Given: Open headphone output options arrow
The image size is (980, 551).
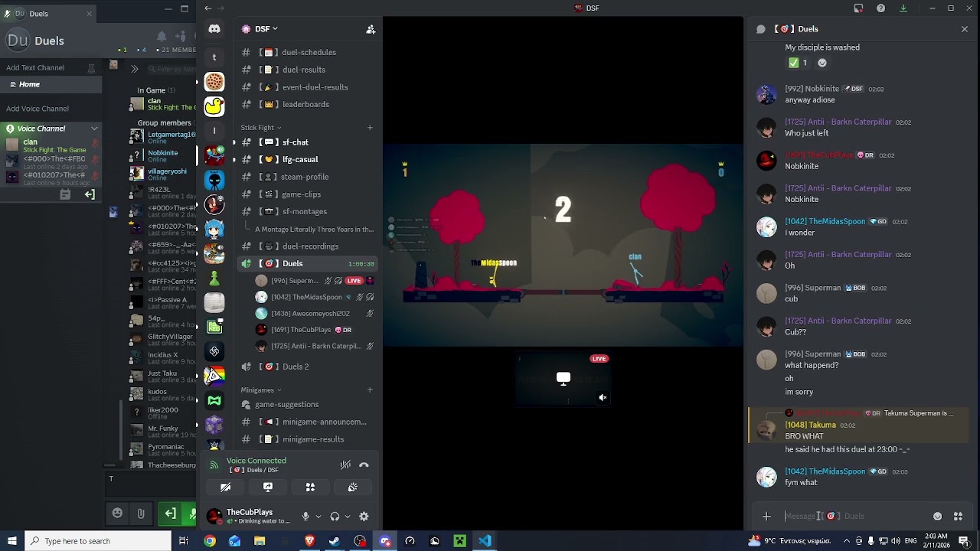Looking at the screenshot, I should (x=347, y=517).
